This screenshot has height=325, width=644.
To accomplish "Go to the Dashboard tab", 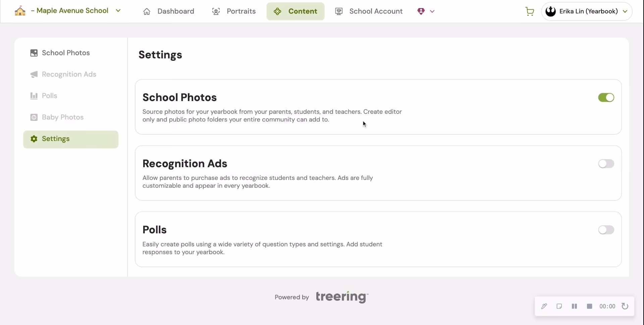I will (169, 11).
